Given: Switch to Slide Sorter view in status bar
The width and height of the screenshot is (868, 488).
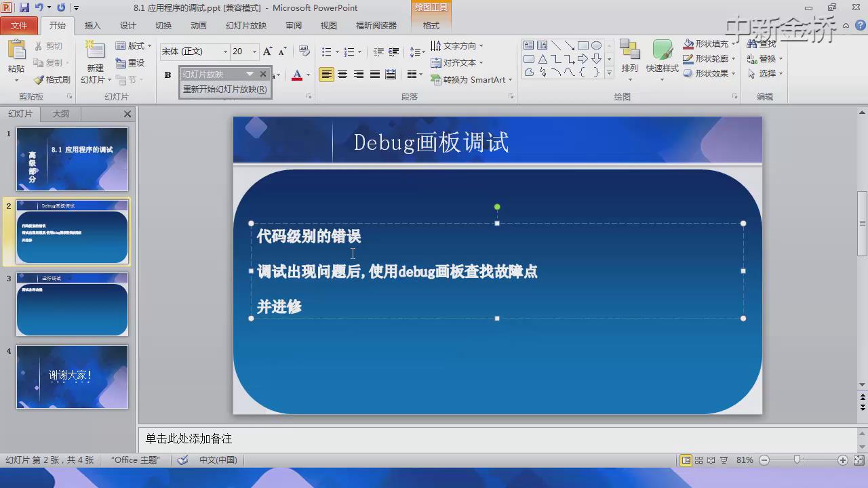Looking at the screenshot, I should click(x=698, y=460).
